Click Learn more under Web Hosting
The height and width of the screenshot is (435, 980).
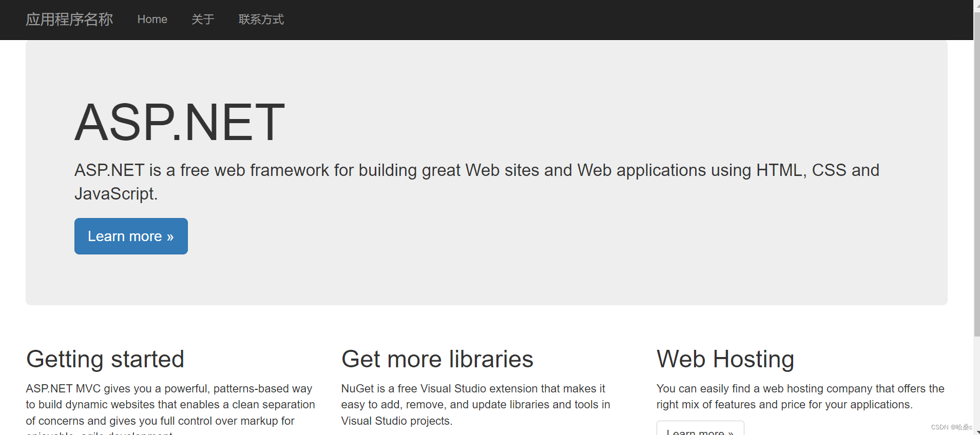pos(700,429)
